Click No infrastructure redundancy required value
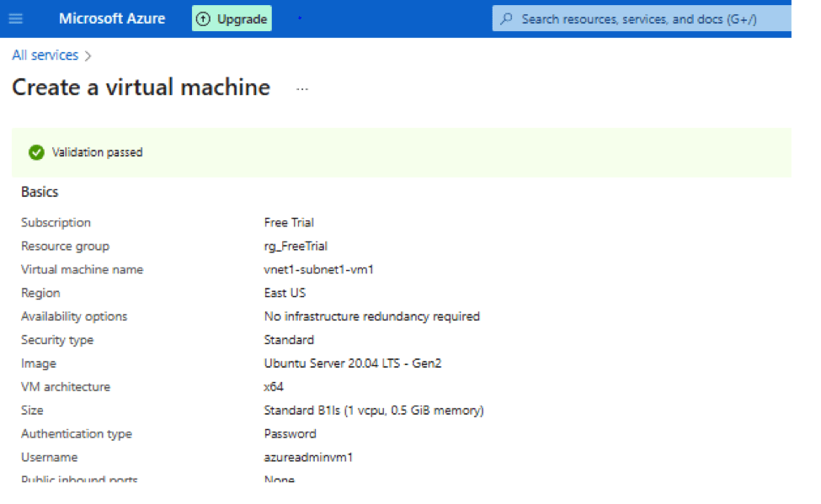 point(372,316)
